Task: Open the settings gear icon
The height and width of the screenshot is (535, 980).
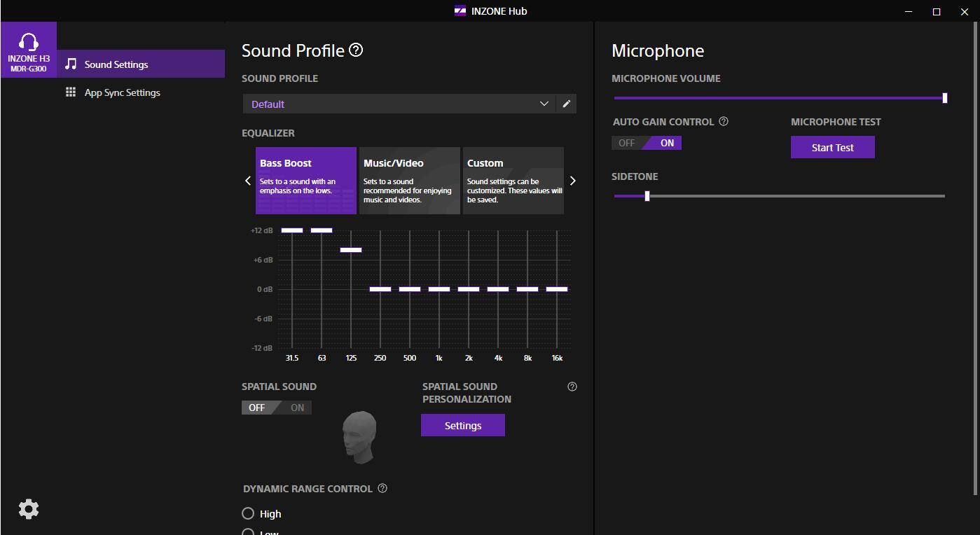Action: click(x=29, y=509)
